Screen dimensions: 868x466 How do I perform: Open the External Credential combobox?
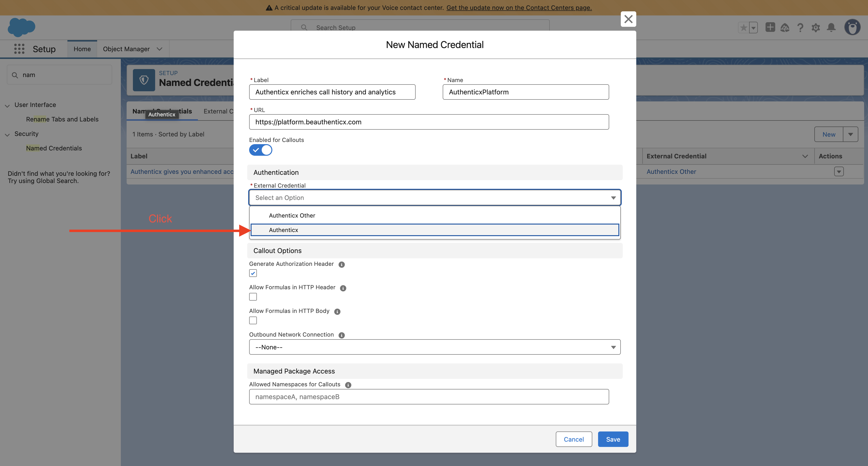[x=435, y=198]
